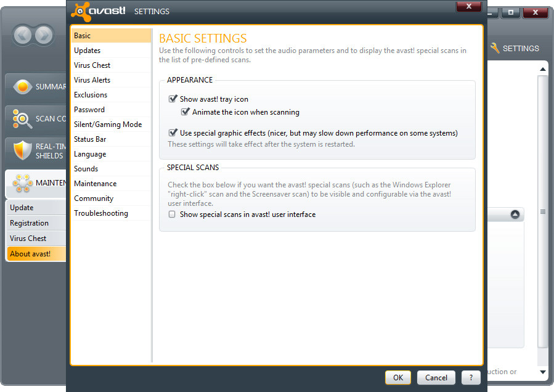This screenshot has width=554, height=392.
Task: Open Update in the main window sidebar
Action: (x=36, y=208)
